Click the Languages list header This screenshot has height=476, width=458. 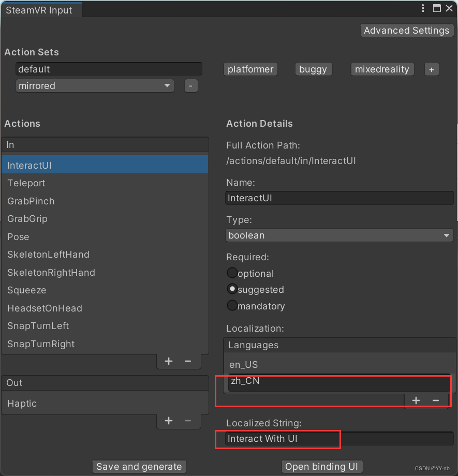click(x=339, y=345)
